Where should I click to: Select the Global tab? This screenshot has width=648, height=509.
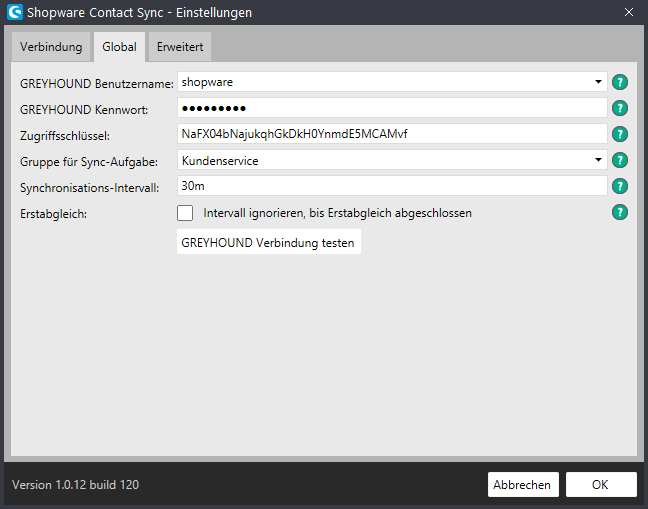point(119,47)
